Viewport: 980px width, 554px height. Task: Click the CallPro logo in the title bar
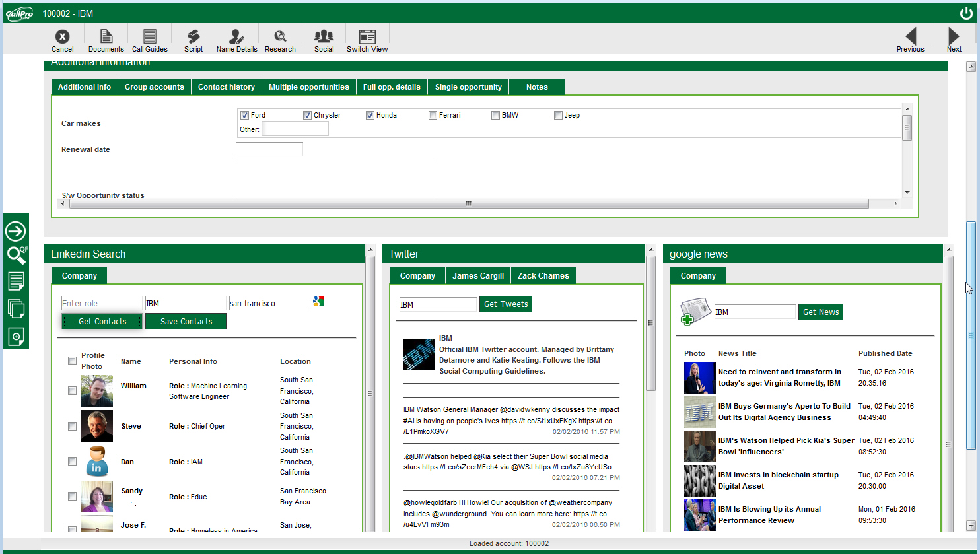20,13
